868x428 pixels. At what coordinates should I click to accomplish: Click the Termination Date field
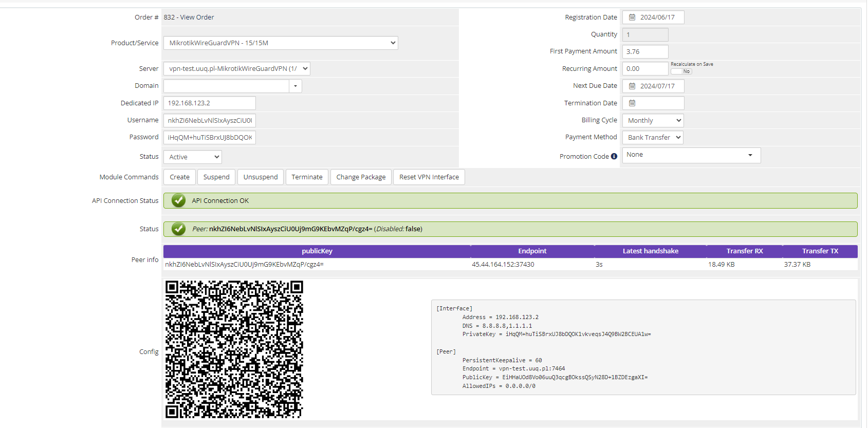coord(653,103)
